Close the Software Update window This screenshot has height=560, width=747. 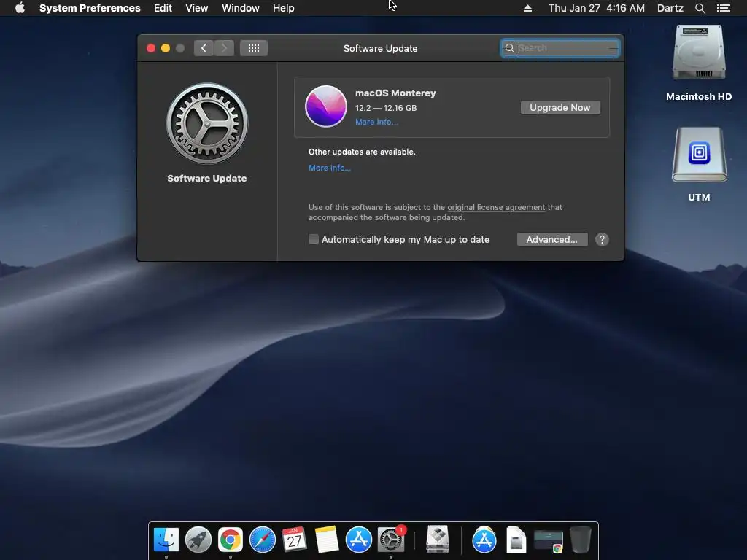tap(151, 48)
